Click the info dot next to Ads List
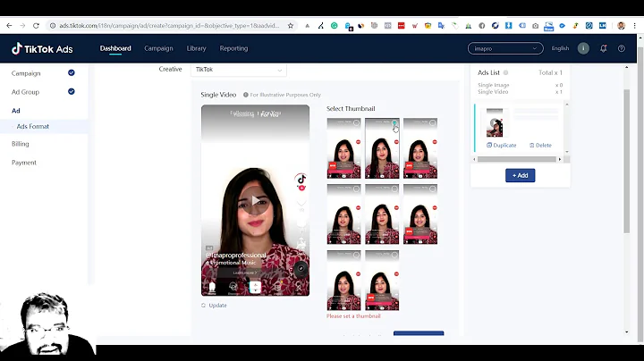 tap(505, 72)
